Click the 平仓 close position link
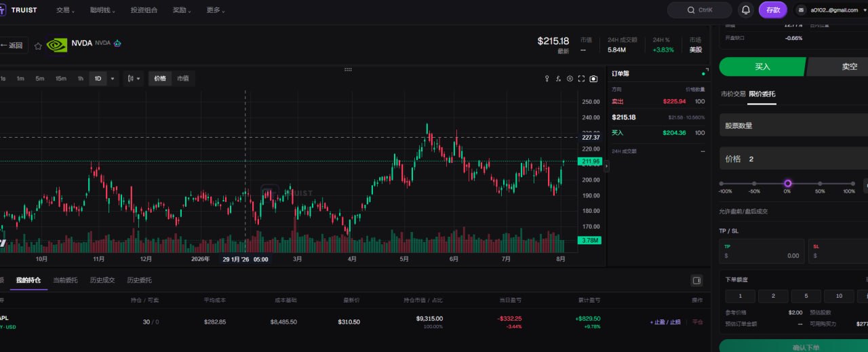Screen dimensions: 868x352 (697, 322)
